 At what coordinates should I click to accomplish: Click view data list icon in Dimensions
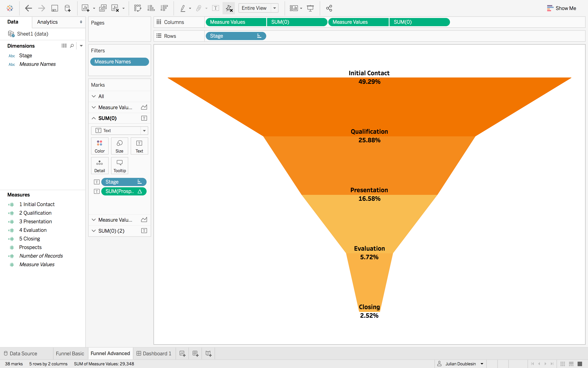click(64, 46)
